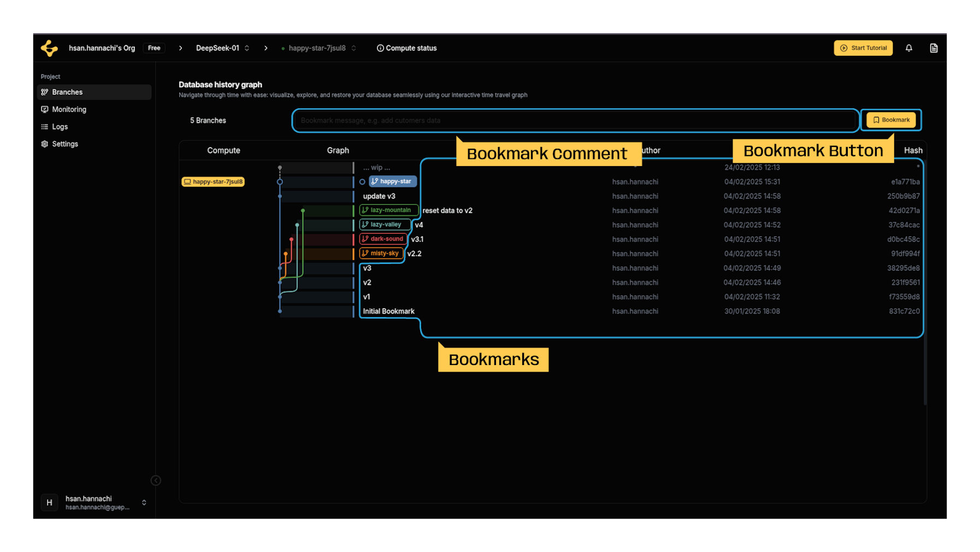980x552 pixels.
Task: Click the '5 Branches' label
Action: [208, 120]
